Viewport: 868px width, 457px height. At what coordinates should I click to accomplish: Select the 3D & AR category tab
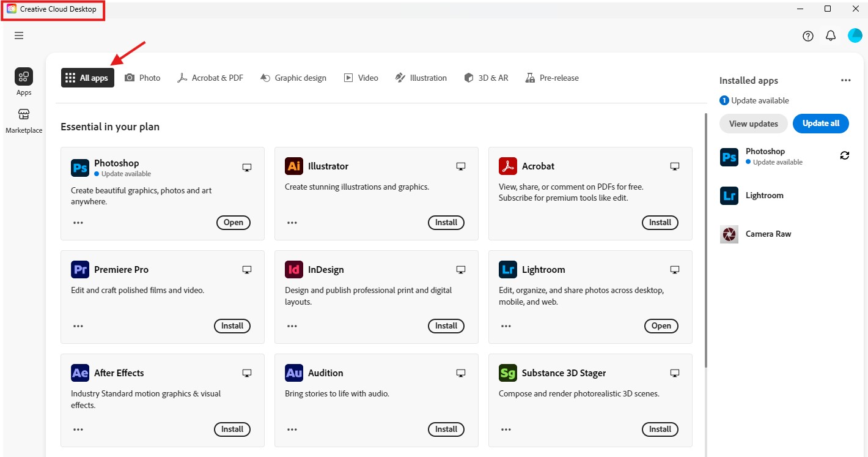486,78
